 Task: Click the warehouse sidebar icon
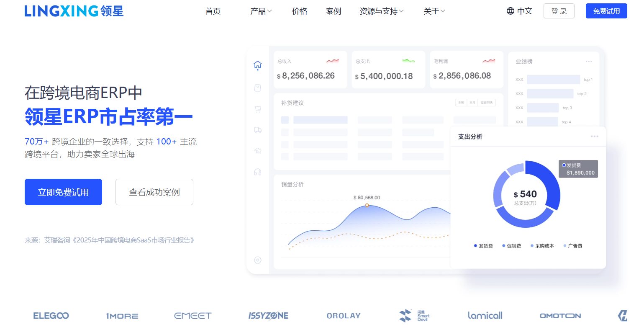(x=258, y=151)
